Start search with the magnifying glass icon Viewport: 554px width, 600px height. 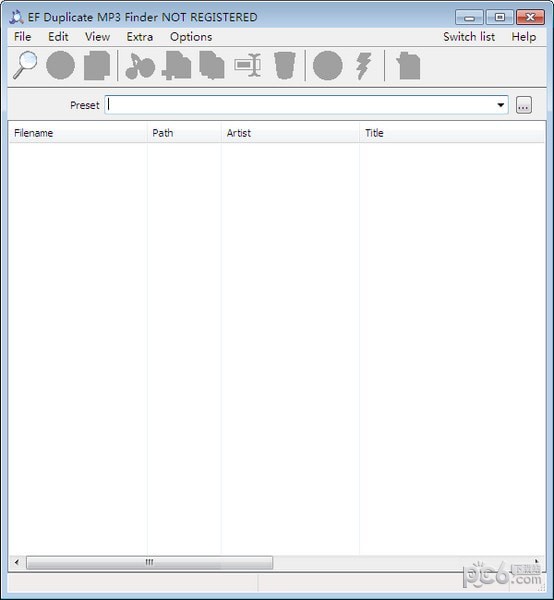25,65
